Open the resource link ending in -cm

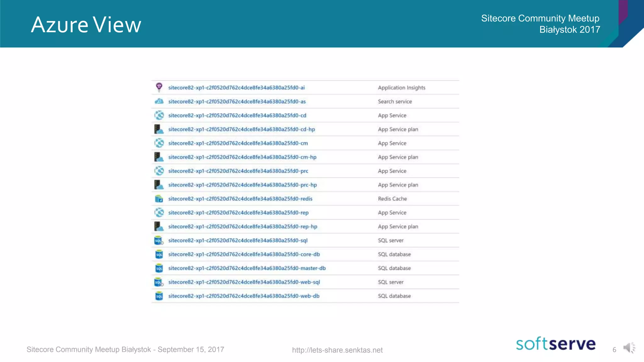pos(238,143)
